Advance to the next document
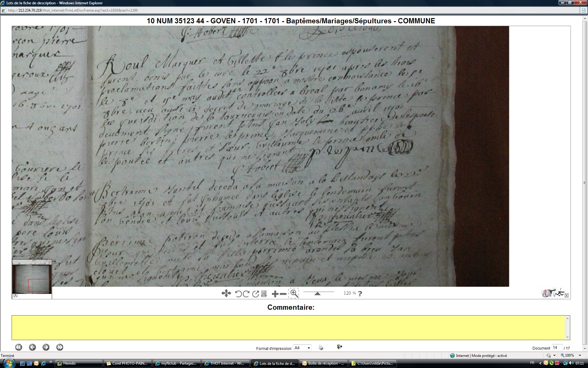The width and height of the screenshot is (588, 368). point(46,347)
